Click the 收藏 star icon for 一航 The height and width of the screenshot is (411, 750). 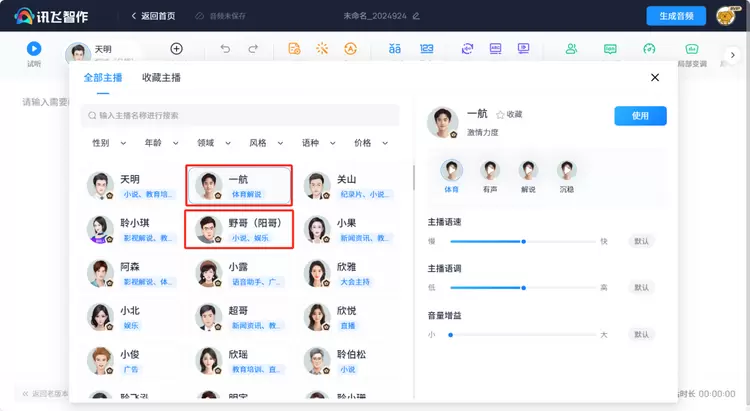(501, 115)
